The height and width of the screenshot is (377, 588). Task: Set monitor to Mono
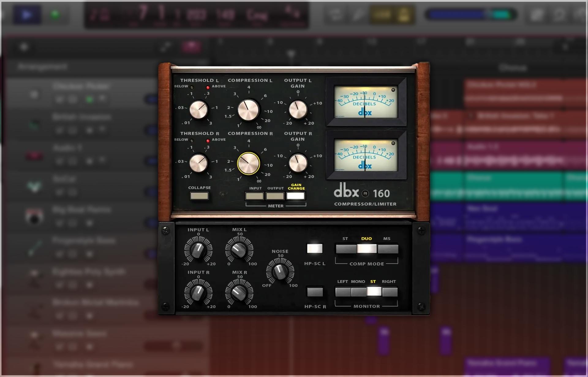click(359, 292)
